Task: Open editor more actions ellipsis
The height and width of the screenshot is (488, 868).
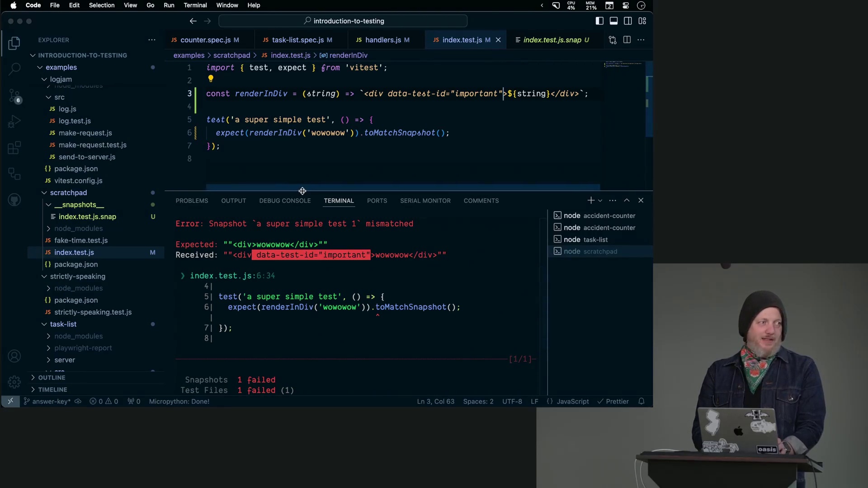Action: 641,40
